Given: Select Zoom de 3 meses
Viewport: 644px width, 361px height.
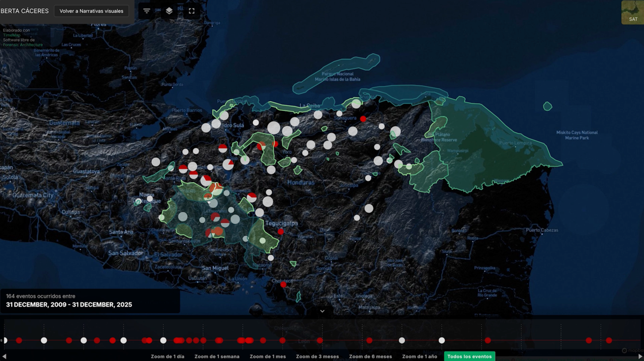Looking at the screenshot, I should point(317,356).
